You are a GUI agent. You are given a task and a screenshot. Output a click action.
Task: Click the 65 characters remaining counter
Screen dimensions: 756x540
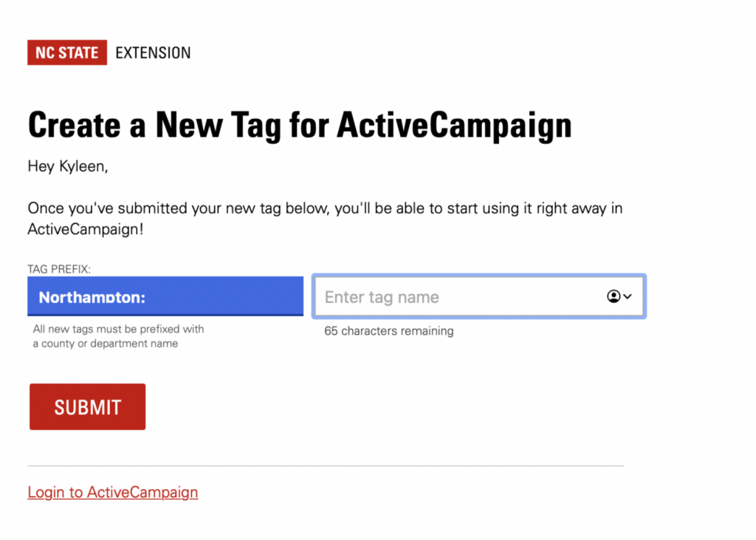point(388,331)
